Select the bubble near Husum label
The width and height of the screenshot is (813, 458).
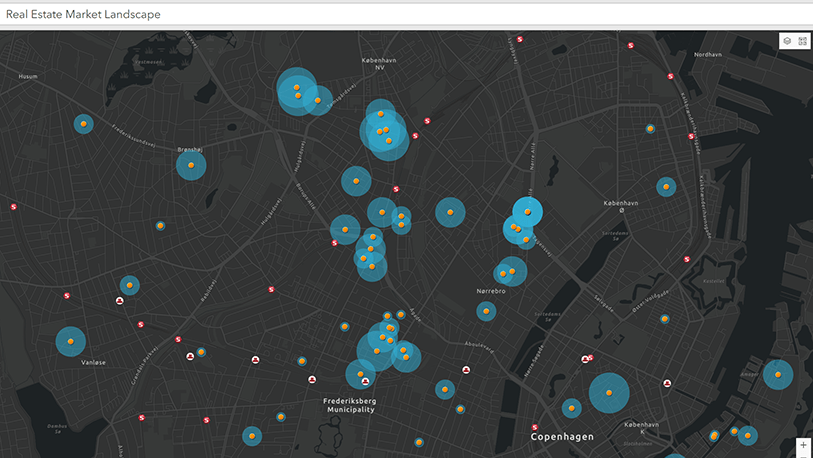tap(84, 124)
